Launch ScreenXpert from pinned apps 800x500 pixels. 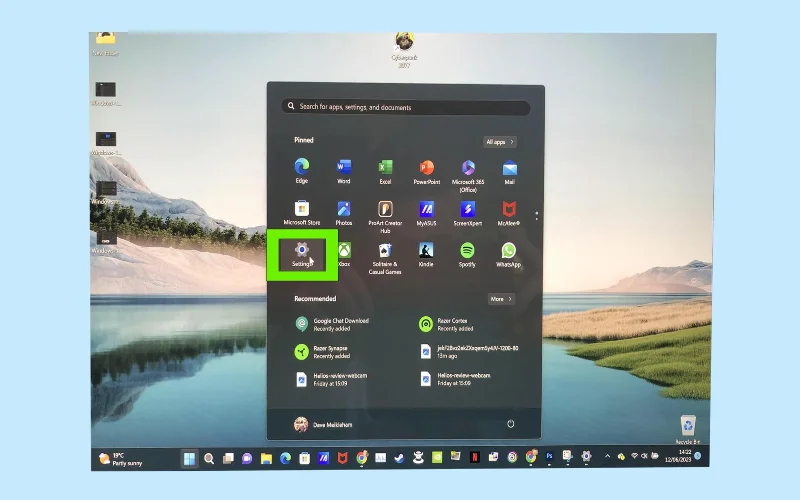click(x=468, y=213)
